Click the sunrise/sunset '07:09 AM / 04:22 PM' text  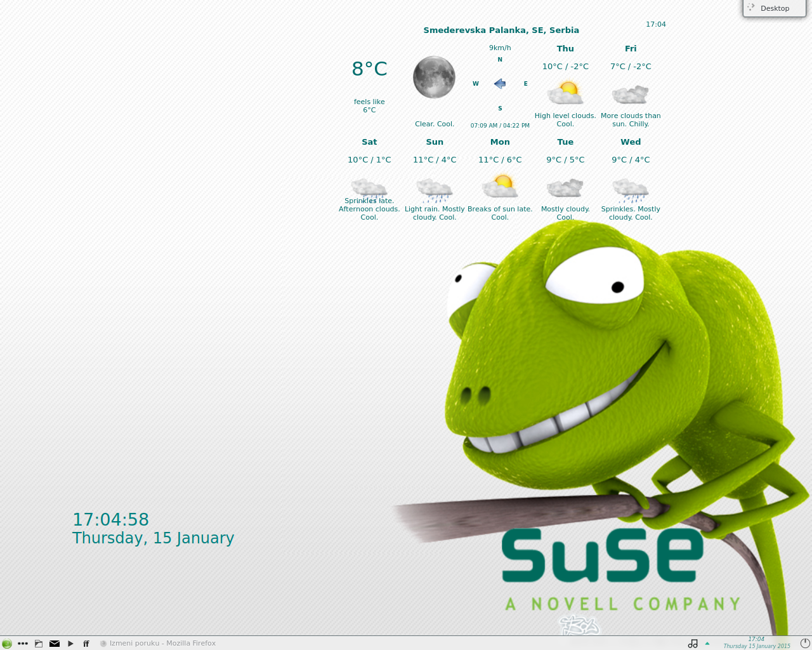pos(500,126)
